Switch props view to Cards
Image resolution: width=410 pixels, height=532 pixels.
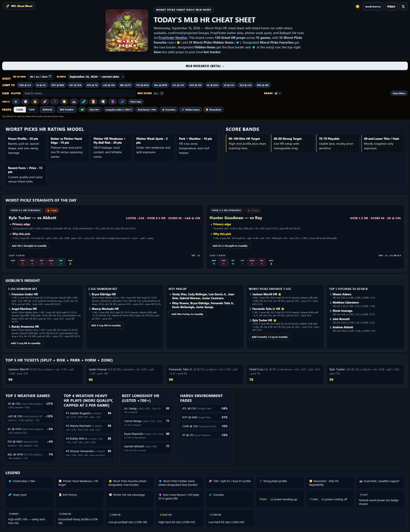pyautogui.click(x=20, y=110)
